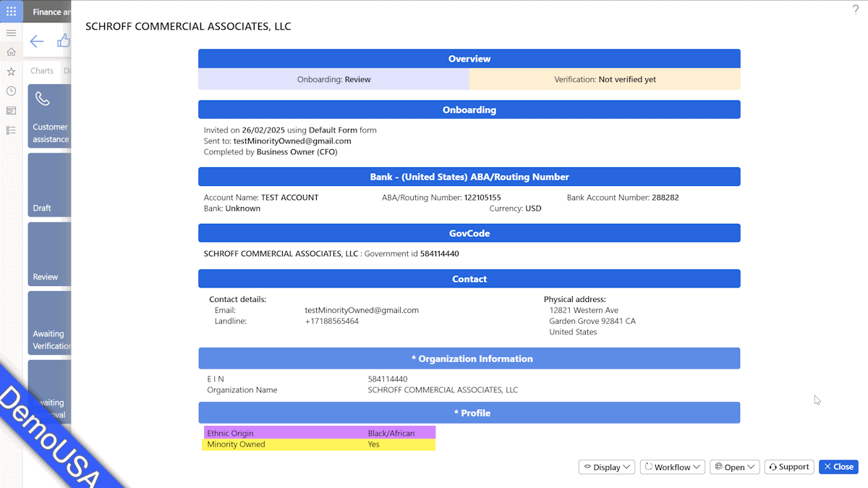
Task: Click the Profile section header
Action: click(x=469, y=413)
